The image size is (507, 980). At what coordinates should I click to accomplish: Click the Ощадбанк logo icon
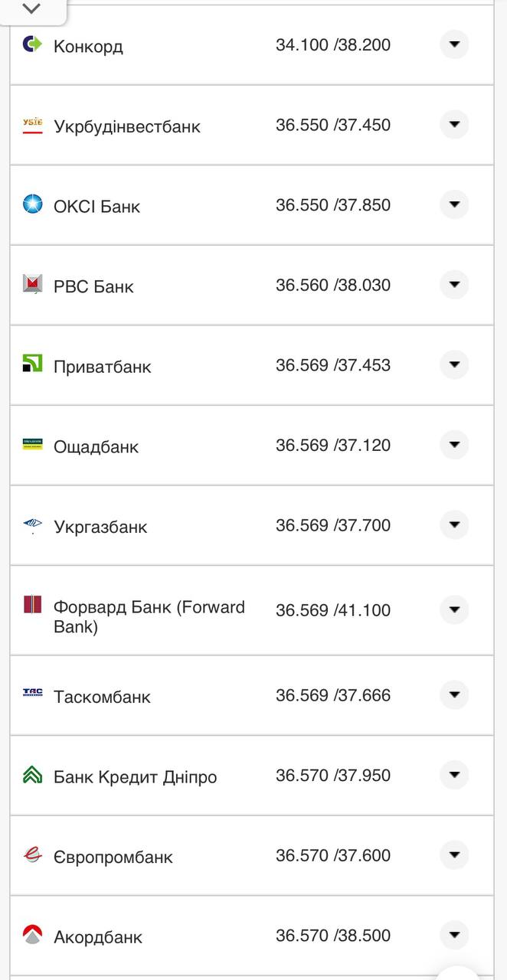click(x=32, y=445)
